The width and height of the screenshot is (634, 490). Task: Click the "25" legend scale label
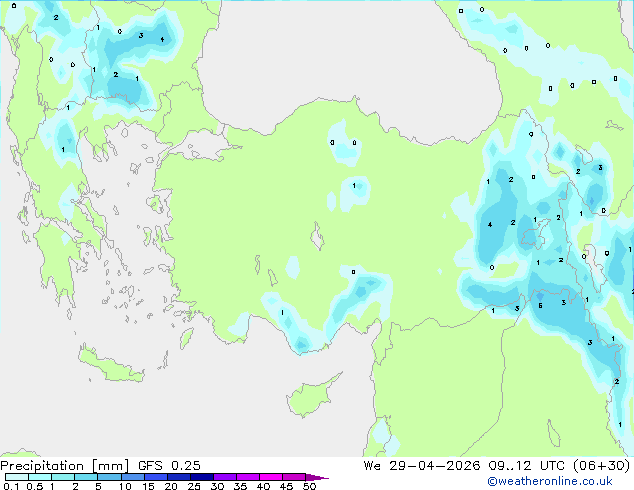(x=194, y=486)
